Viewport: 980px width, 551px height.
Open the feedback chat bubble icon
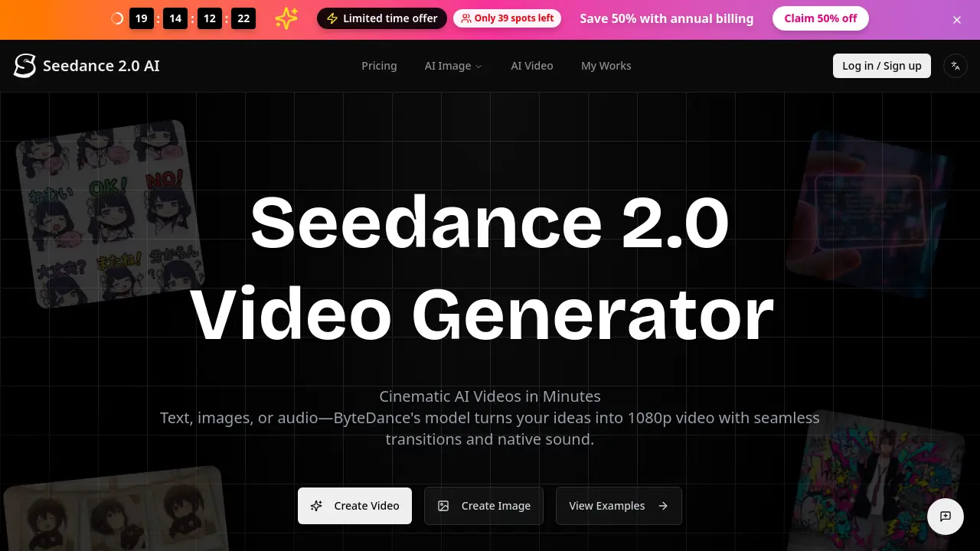(x=946, y=516)
